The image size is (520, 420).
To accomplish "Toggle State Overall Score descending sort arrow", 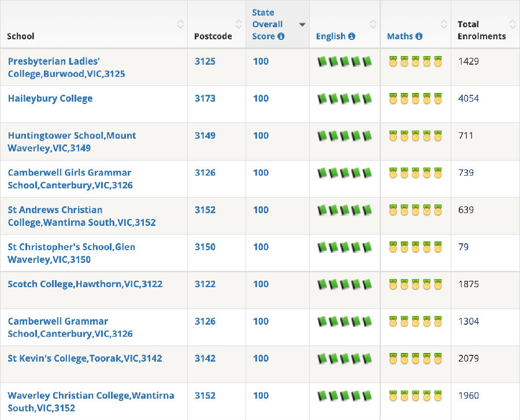I will click(x=302, y=24).
